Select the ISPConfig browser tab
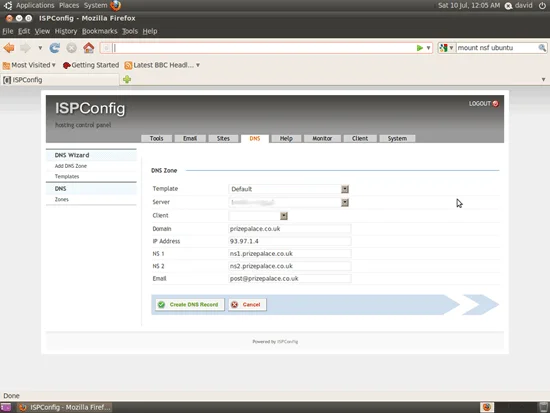 [60, 80]
